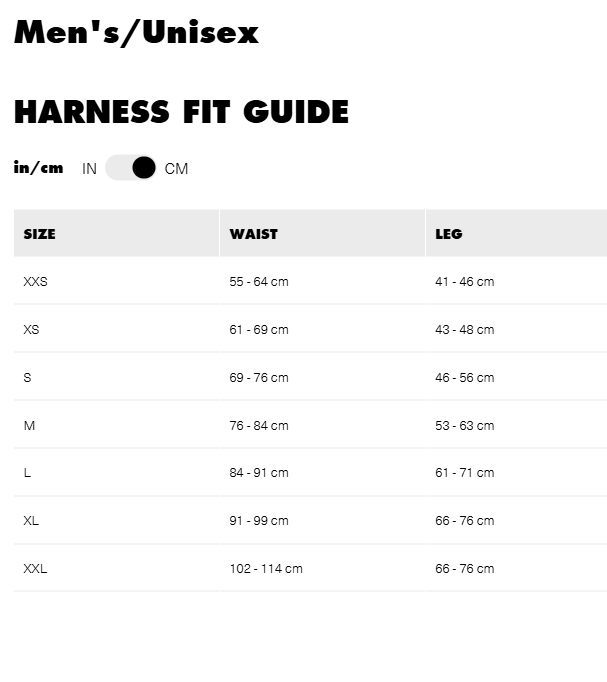The image size is (607, 682).
Task: Select leg value 53 - 63 cm
Action: [464, 426]
